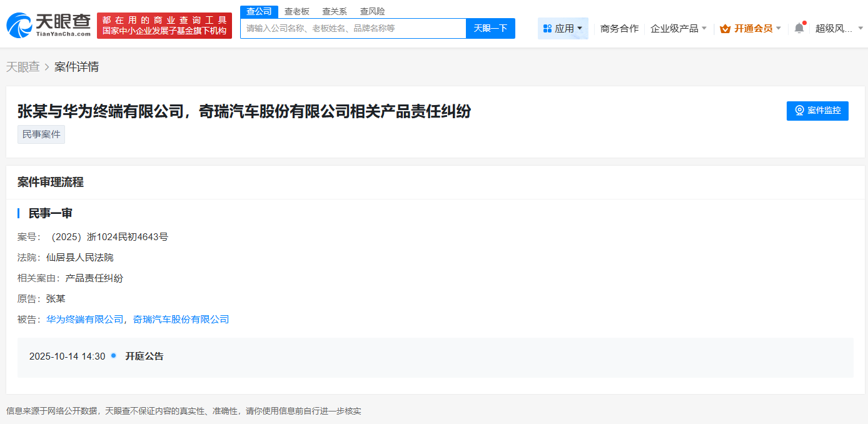Click the search icon button 天眼一下
Screen dimensions: 868x424
[490, 28]
